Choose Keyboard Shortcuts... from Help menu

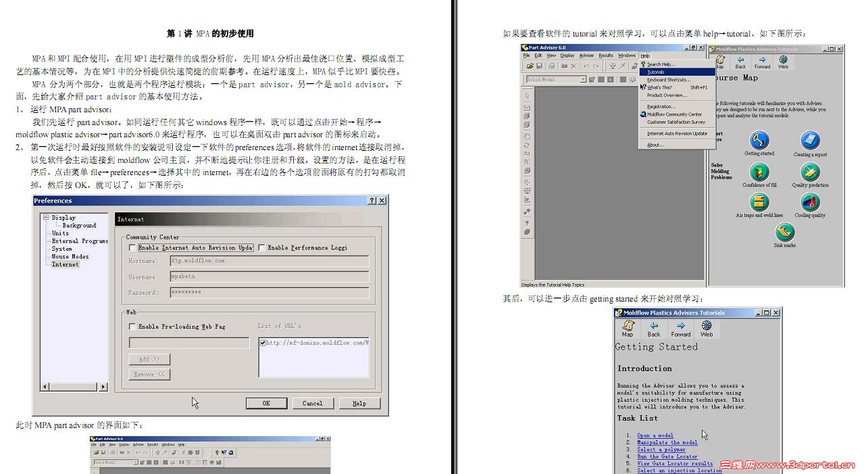[677, 80]
